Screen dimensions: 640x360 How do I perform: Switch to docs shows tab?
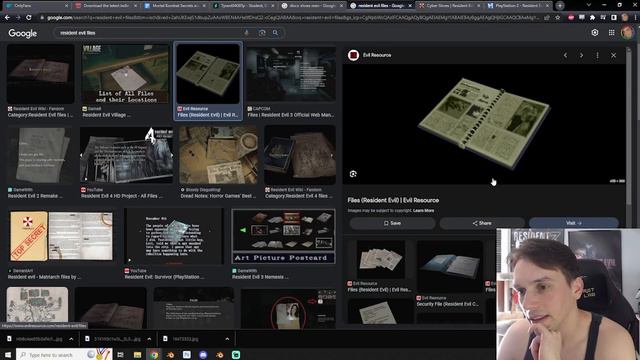pyautogui.click(x=312, y=6)
